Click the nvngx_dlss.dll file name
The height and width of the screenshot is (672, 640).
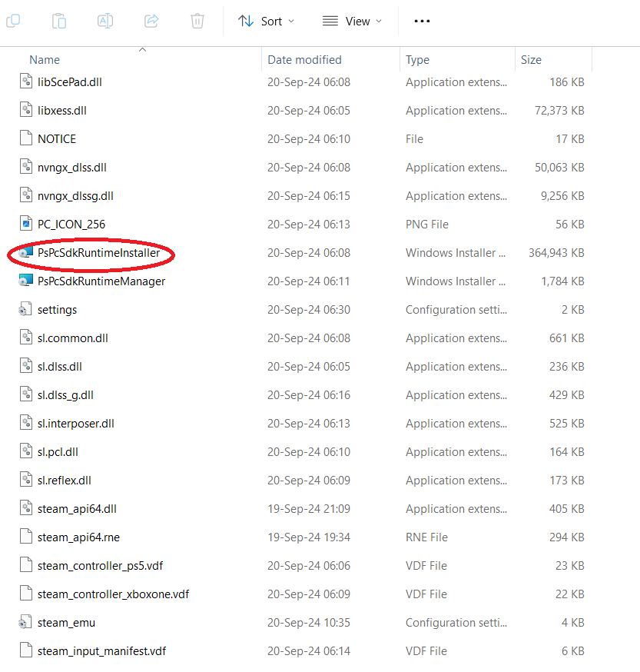[72, 168]
